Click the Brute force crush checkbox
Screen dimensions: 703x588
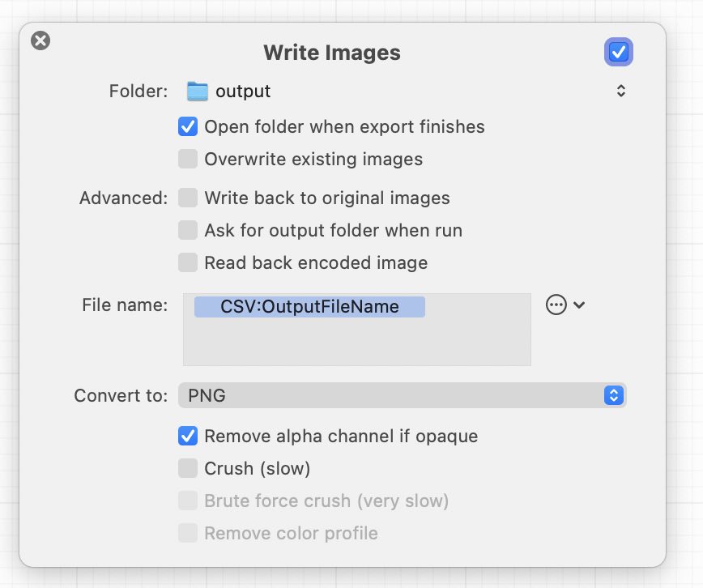tap(188, 501)
